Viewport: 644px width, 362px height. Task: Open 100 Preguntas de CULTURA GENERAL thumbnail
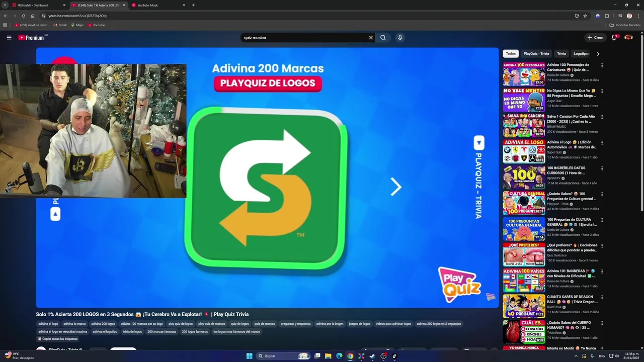(x=524, y=228)
